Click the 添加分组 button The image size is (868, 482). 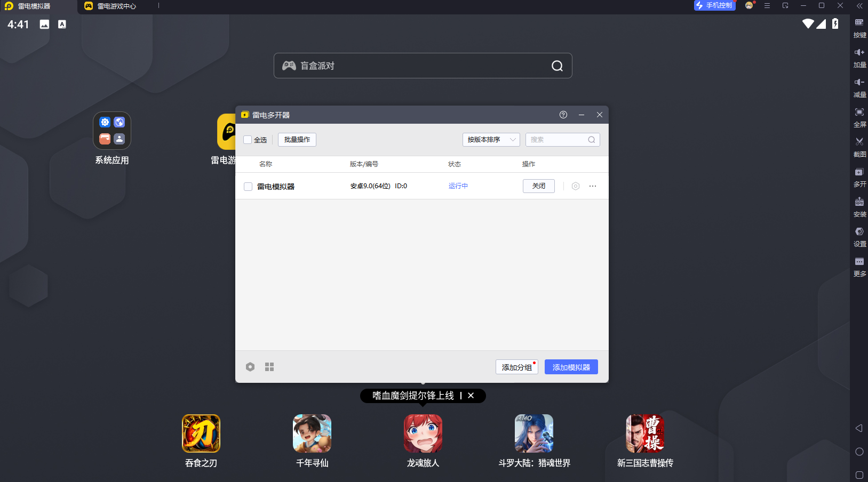[516, 367]
